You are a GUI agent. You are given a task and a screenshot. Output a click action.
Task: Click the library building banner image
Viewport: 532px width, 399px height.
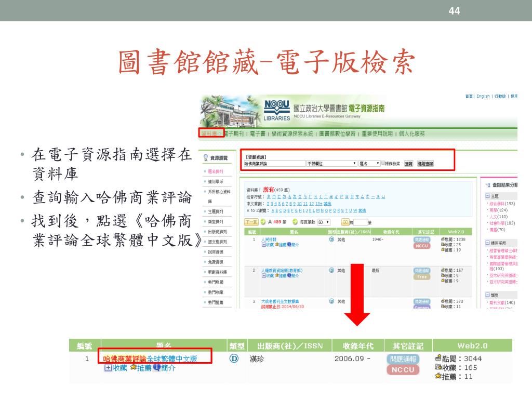(231, 111)
